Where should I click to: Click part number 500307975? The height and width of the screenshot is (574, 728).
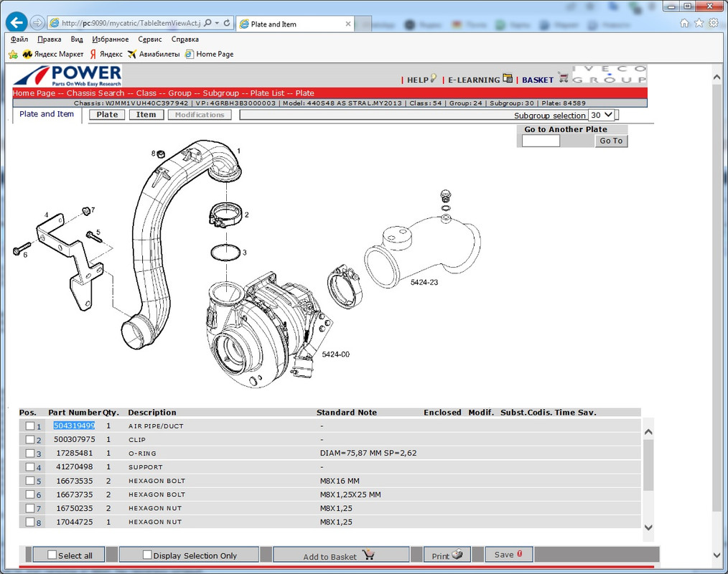[74, 439]
